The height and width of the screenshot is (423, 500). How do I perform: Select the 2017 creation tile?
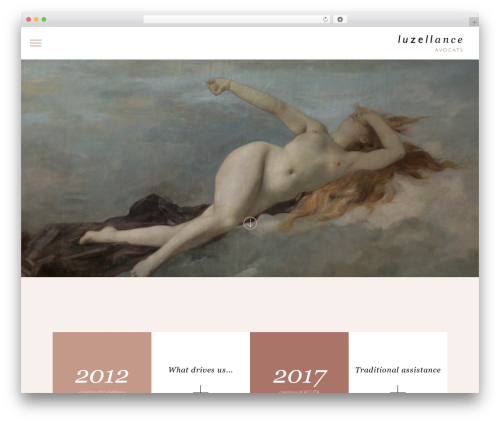point(299,362)
